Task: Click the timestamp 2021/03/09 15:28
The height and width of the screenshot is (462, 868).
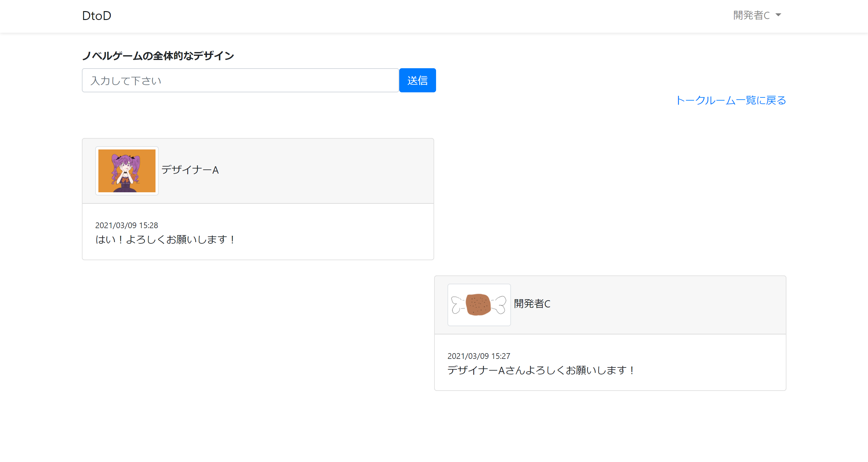Action: (127, 225)
